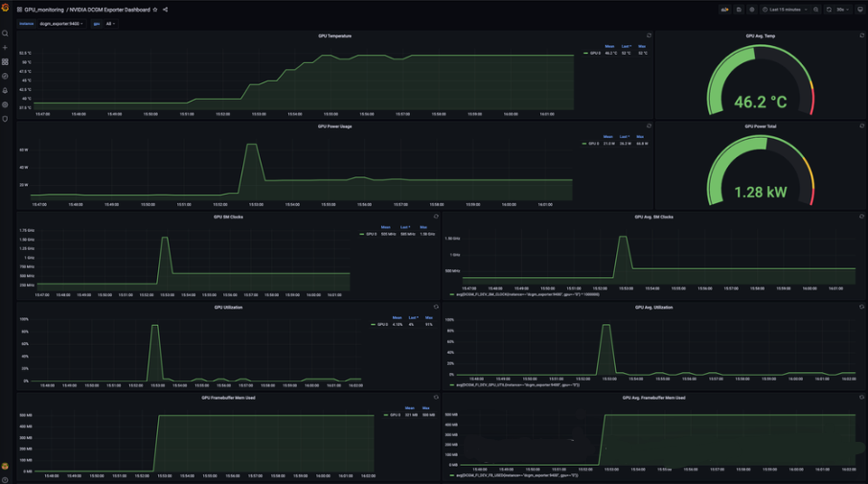The image size is (868, 484).
Task: Open the GPU Power Total panel title menu
Action: [x=760, y=127]
